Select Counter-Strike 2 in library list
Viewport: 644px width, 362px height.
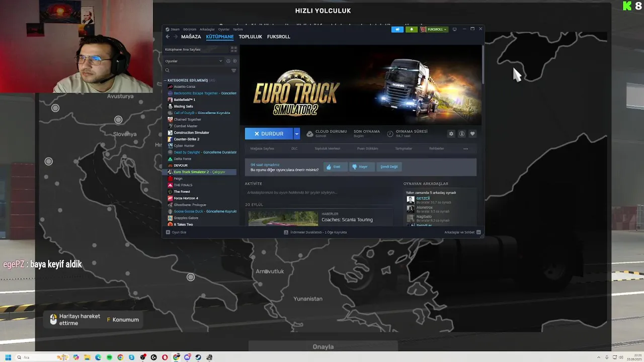(x=202, y=139)
